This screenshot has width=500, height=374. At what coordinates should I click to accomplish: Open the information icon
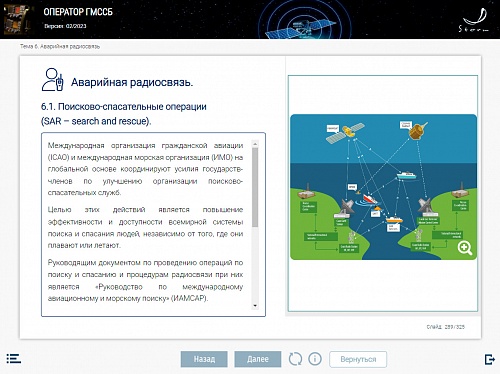[x=315, y=359]
